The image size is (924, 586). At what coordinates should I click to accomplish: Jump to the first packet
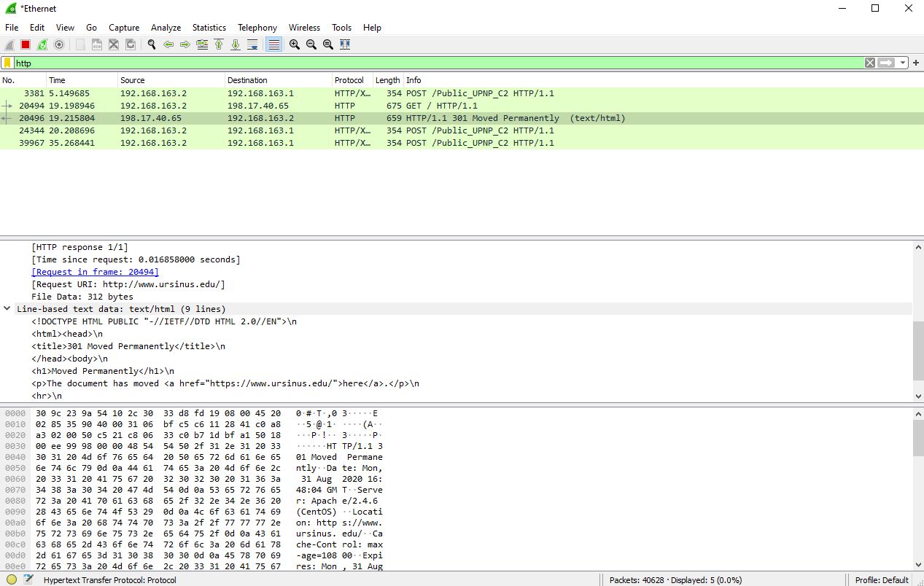219,44
